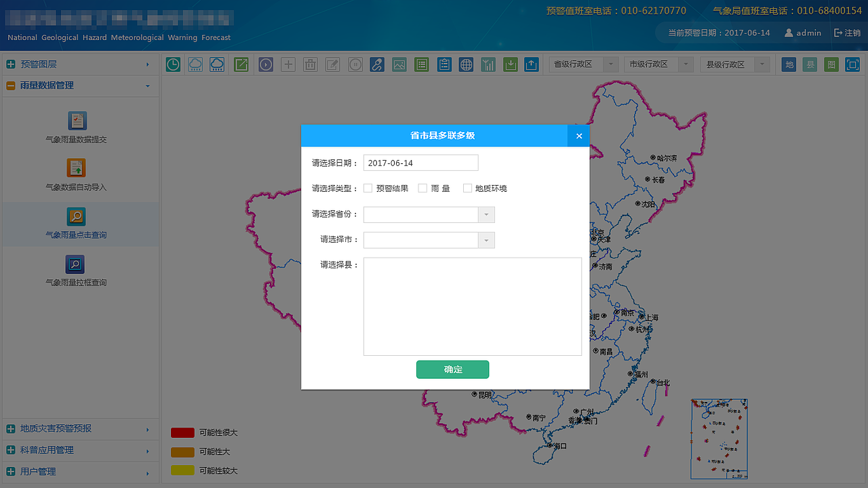Click the red 可能性很大 legend swatch
868x488 pixels.
182,432
